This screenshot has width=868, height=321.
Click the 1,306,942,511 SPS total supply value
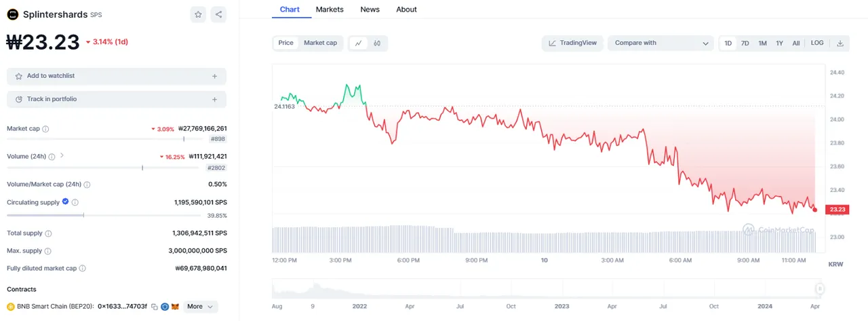pyautogui.click(x=199, y=233)
